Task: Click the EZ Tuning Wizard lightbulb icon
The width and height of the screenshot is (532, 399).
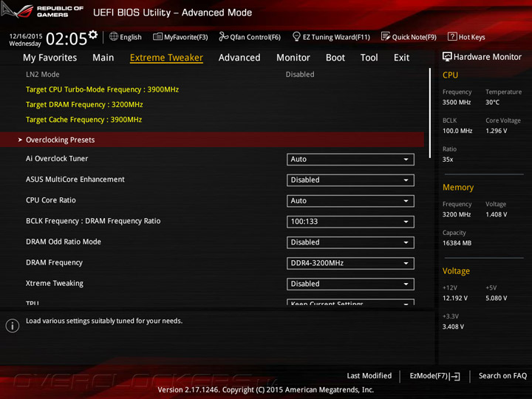Action: [296, 36]
